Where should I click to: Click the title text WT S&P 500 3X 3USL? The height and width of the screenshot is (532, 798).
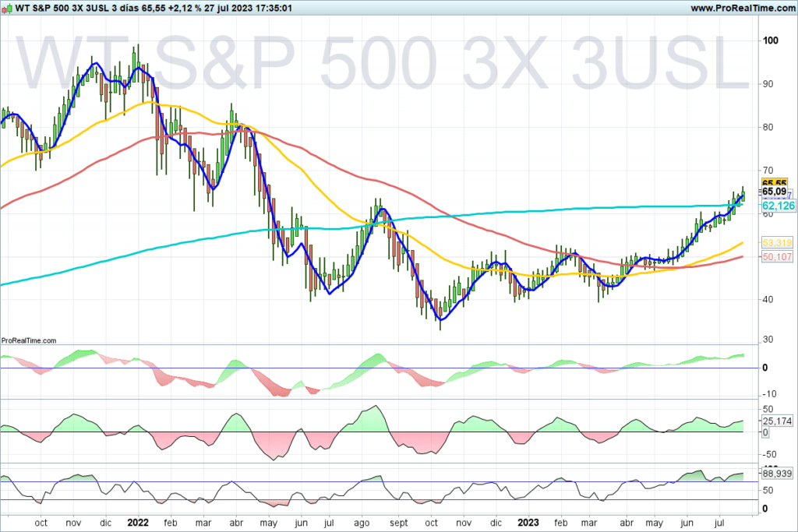(62, 8)
